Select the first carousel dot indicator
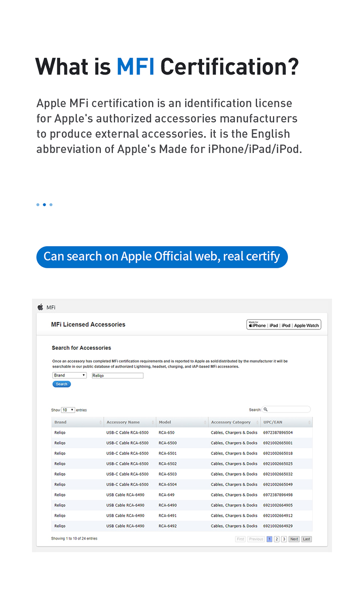Viewport: 364px width, 601px height. [x=38, y=205]
